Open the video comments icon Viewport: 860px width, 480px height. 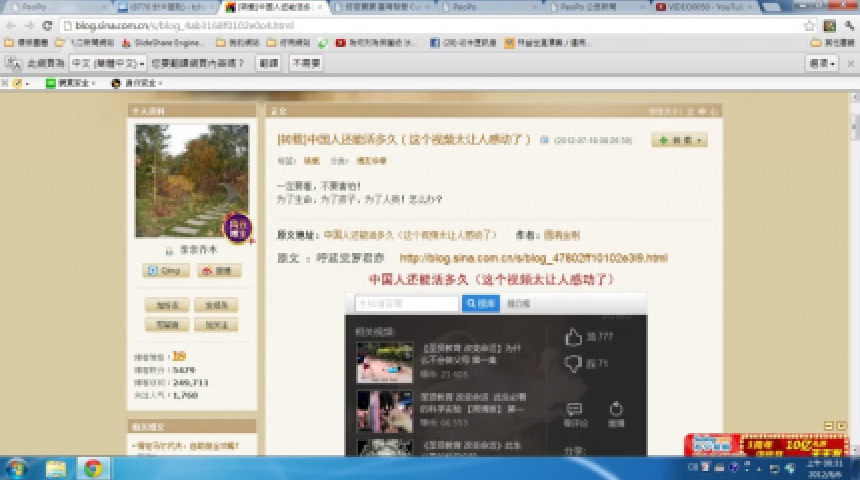574,409
